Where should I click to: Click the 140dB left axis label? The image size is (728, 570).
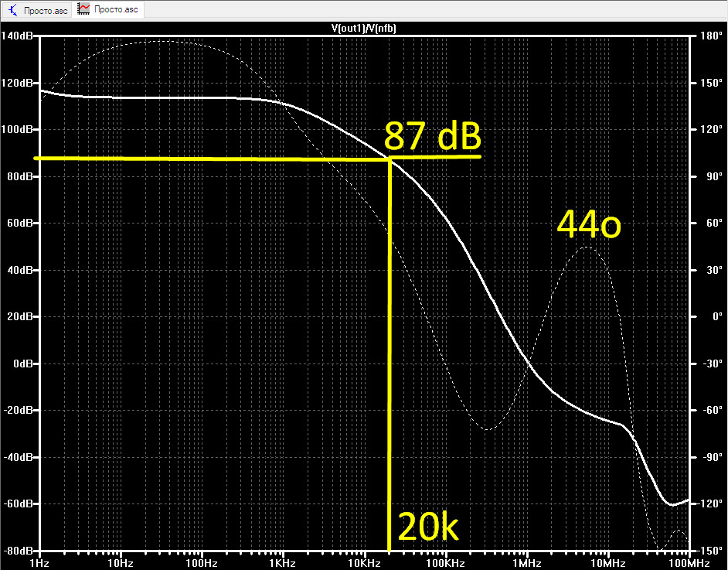[17, 36]
